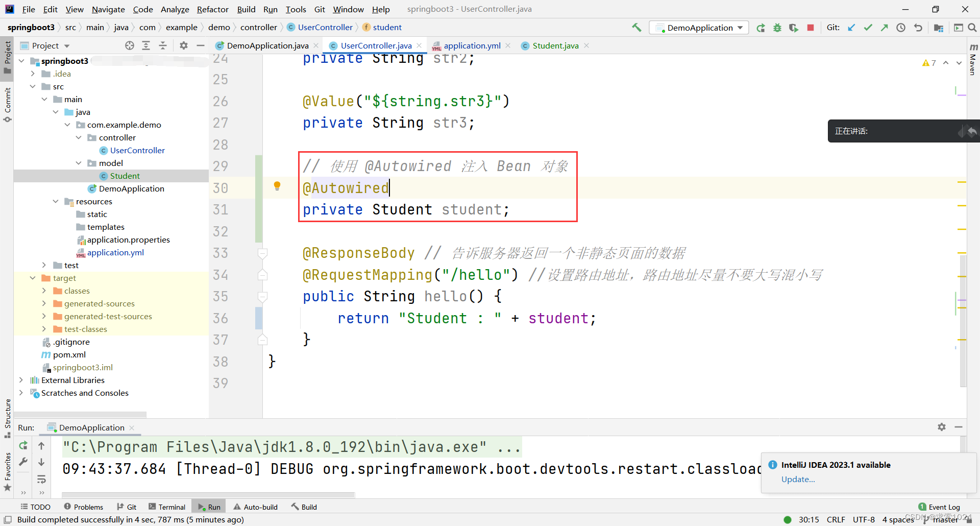Click Expand All in the Project panel
Screen dimensions: 980x526
(x=146, y=45)
